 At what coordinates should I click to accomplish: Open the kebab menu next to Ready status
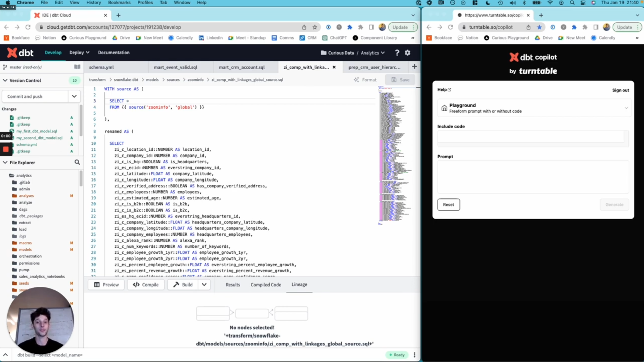(x=414, y=355)
